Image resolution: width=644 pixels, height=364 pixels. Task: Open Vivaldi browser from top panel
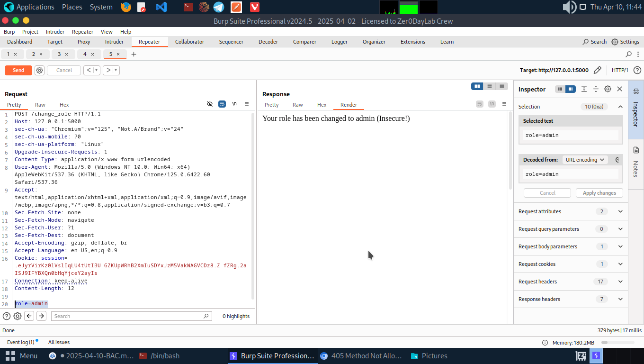255,7
